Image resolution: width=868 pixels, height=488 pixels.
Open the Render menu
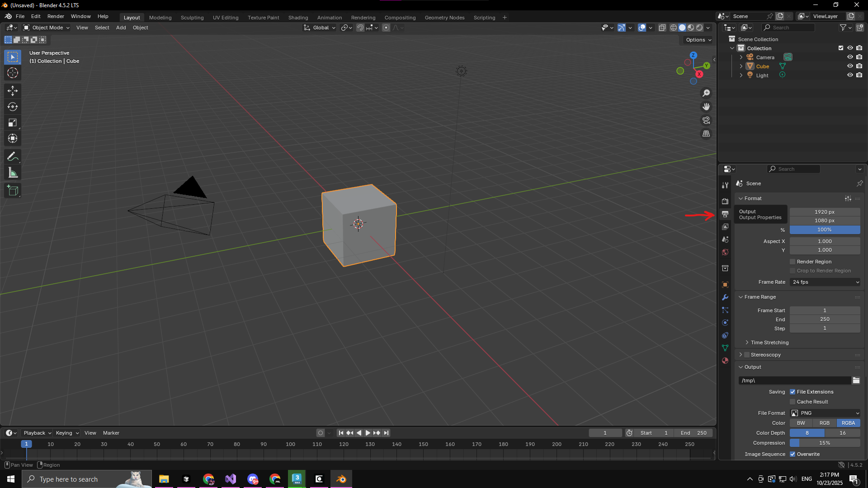[x=56, y=16]
